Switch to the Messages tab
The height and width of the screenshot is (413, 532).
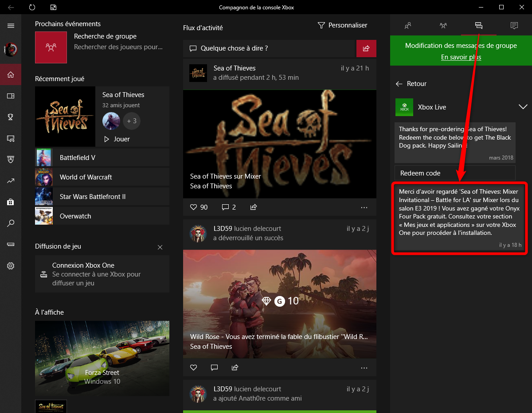click(x=479, y=26)
